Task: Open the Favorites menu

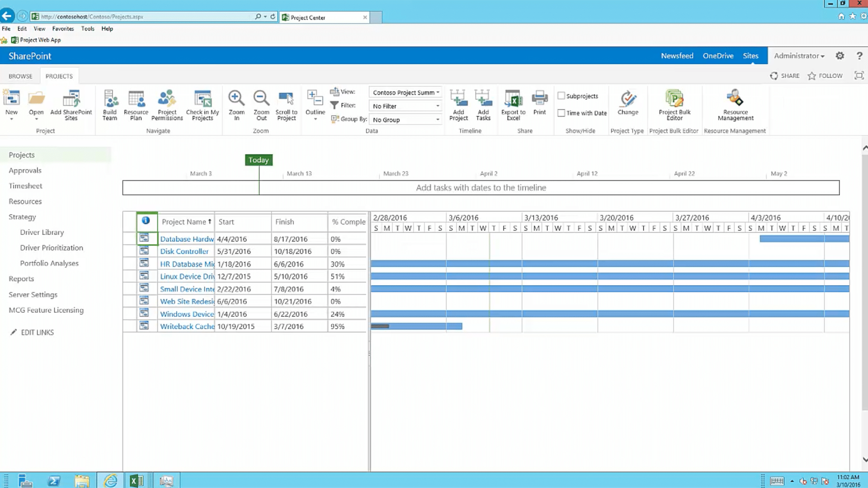Action: [63, 28]
